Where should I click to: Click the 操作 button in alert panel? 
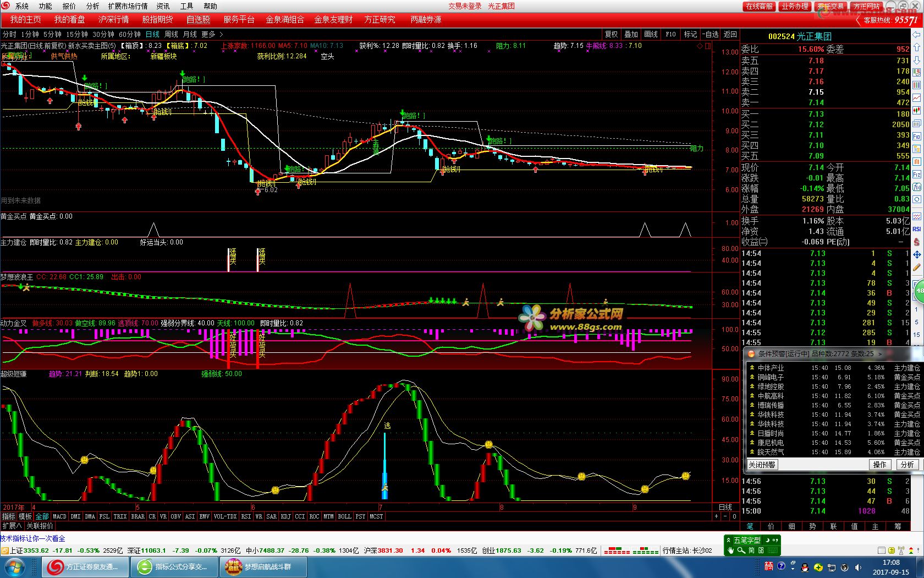(880, 465)
